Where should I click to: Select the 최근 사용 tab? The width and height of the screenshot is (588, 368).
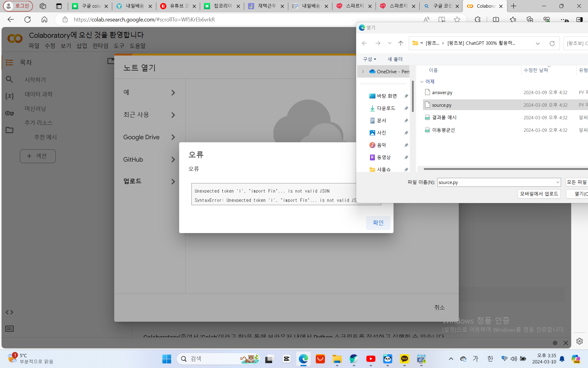click(x=150, y=115)
